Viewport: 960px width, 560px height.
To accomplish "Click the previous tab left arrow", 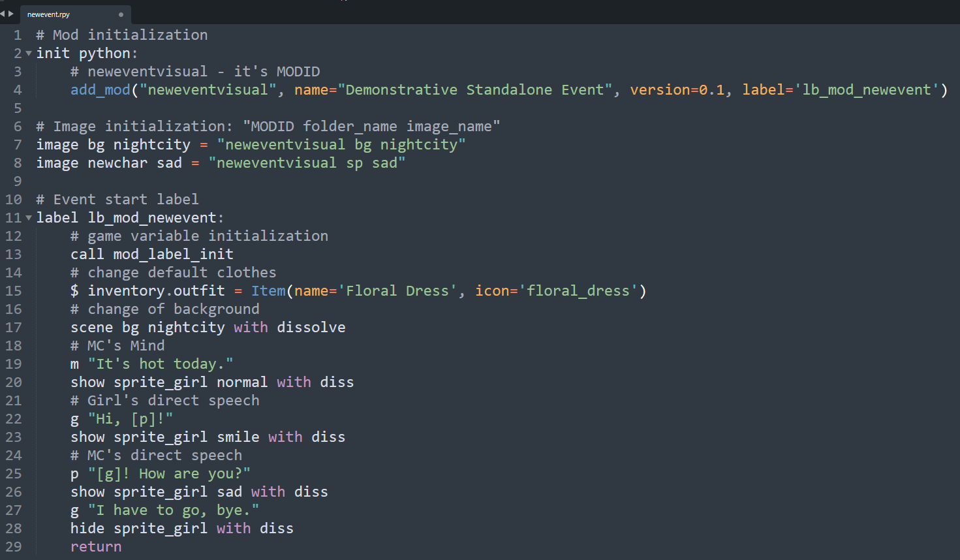I will tap(3, 14).
